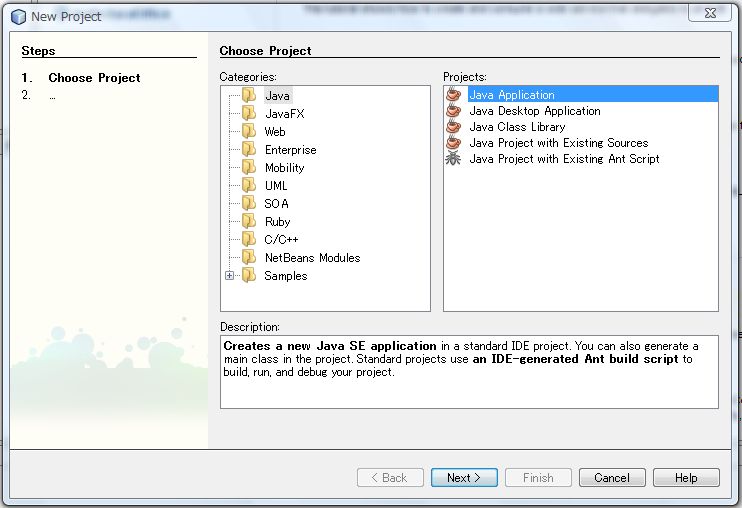Cancel the New Project wizard
This screenshot has width=742, height=508.
pyautogui.click(x=612, y=478)
